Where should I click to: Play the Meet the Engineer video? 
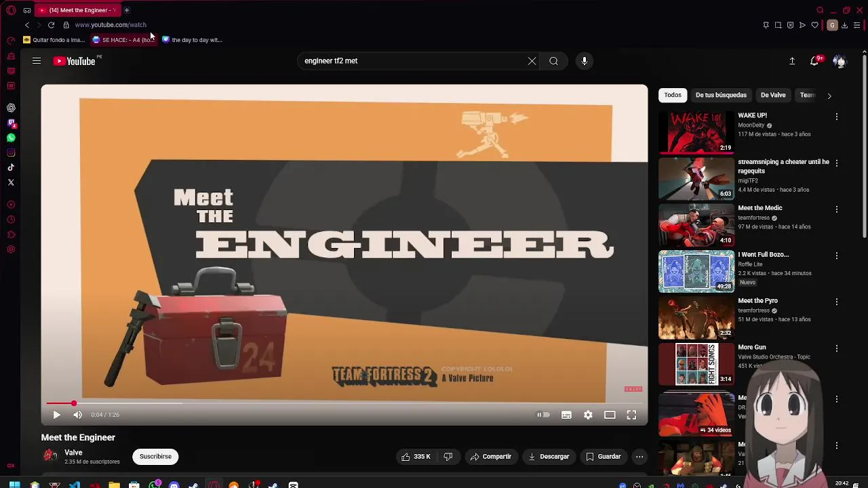56,415
